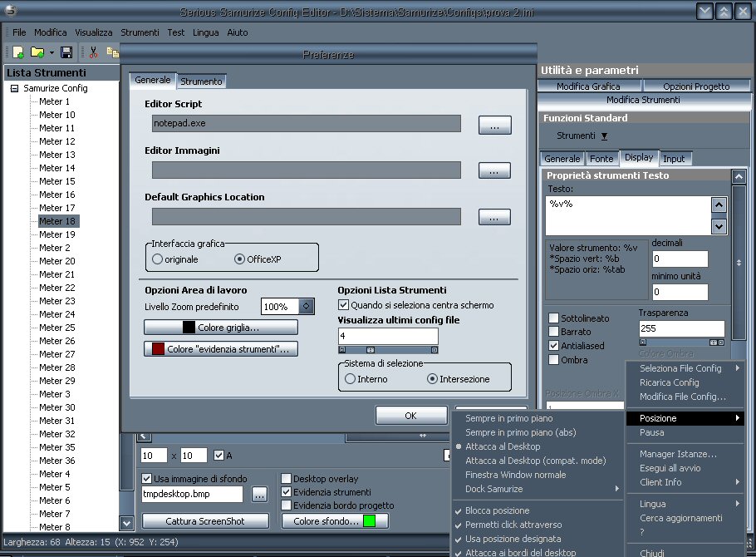Browse for the tmpdesktop.bmp background image
Screen dimensions: 756x557
pos(259,495)
